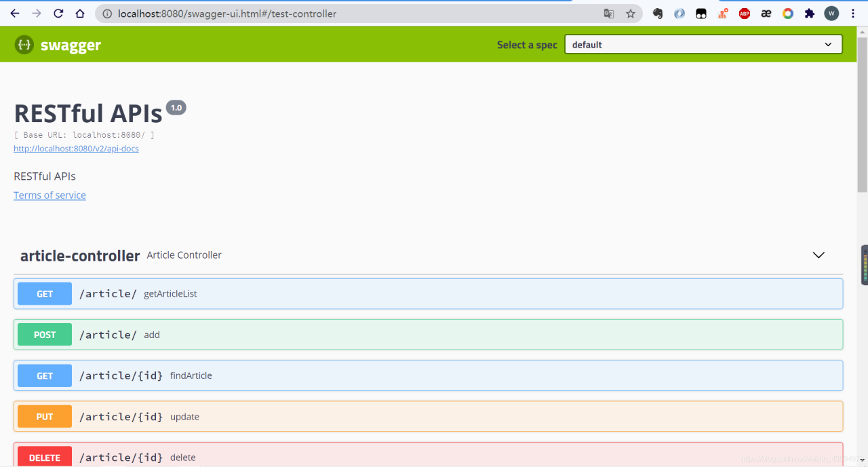Screen dimensions: 868x467
Task: Collapse the article-controller section chevron
Action: click(818, 255)
